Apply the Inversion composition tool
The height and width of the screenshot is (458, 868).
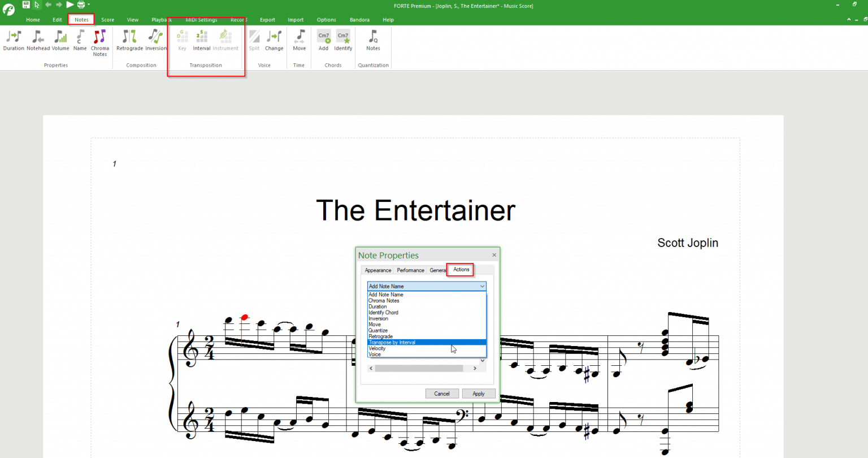tap(156, 40)
